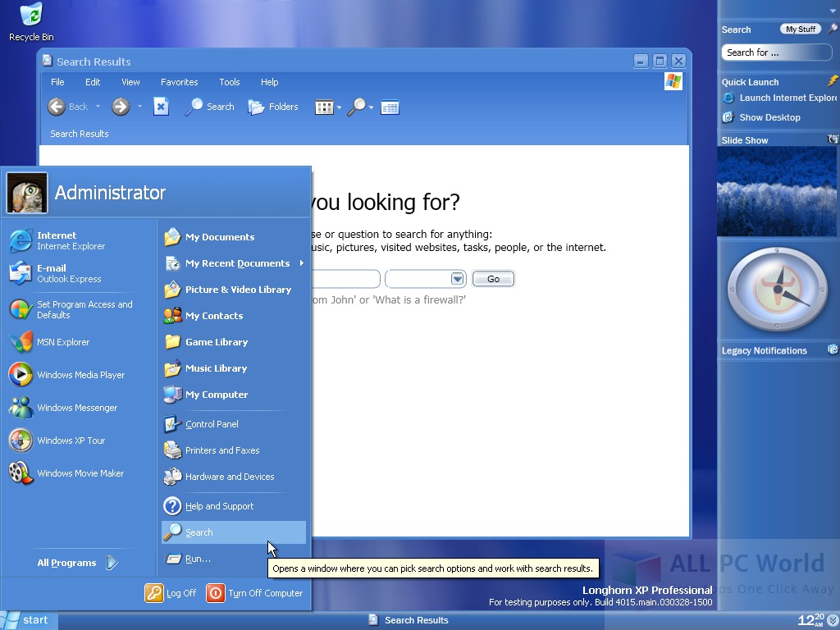The image size is (840, 630).
Task: Toggle the Folders pane on the toolbar
Action: point(272,107)
